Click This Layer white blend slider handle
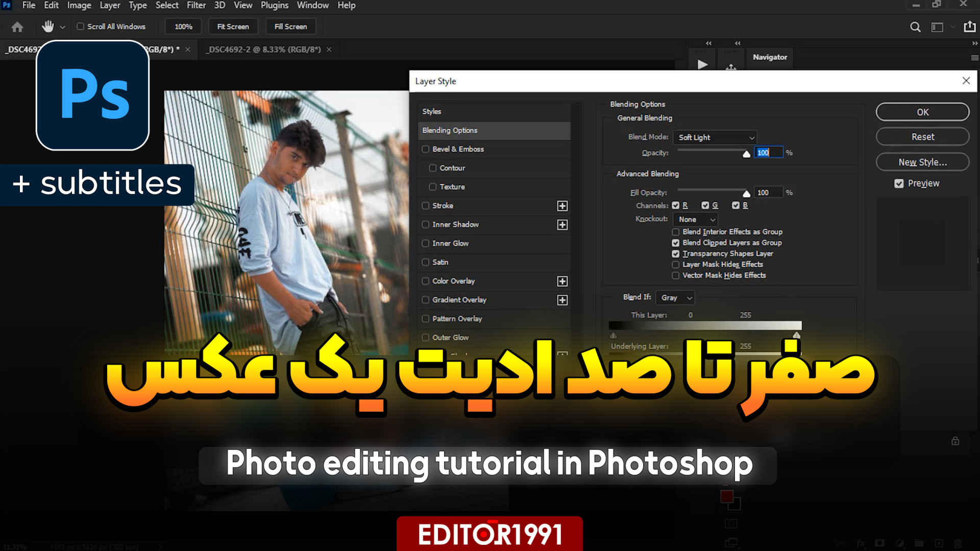 click(796, 335)
